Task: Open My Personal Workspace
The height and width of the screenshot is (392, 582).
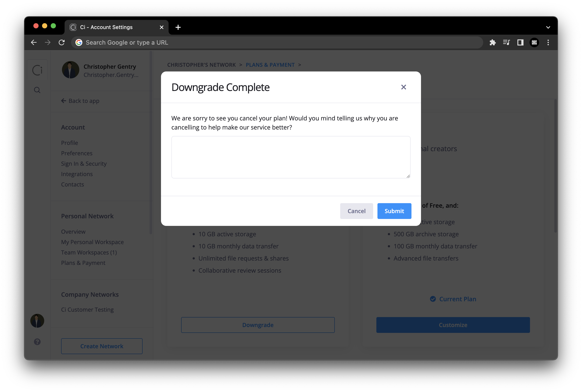Action: [93, 242]
